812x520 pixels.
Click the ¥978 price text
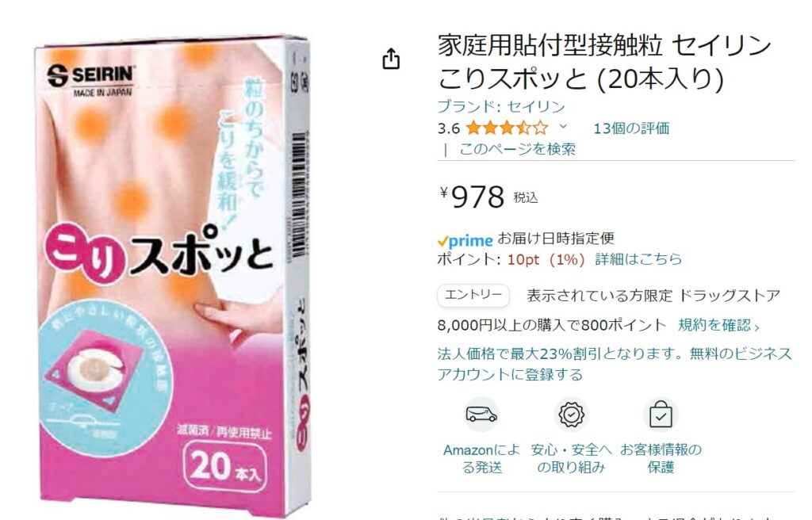pyautogui.click(x=472, y=197)
